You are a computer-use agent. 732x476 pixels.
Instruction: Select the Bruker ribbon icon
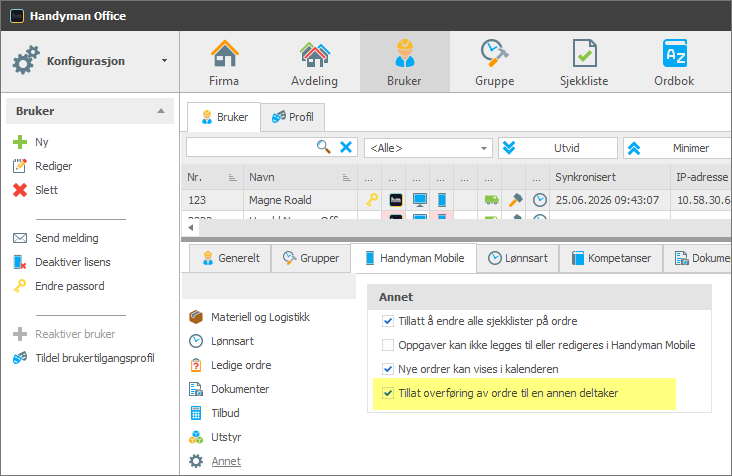pyautogui.click(x=404, y=63)
